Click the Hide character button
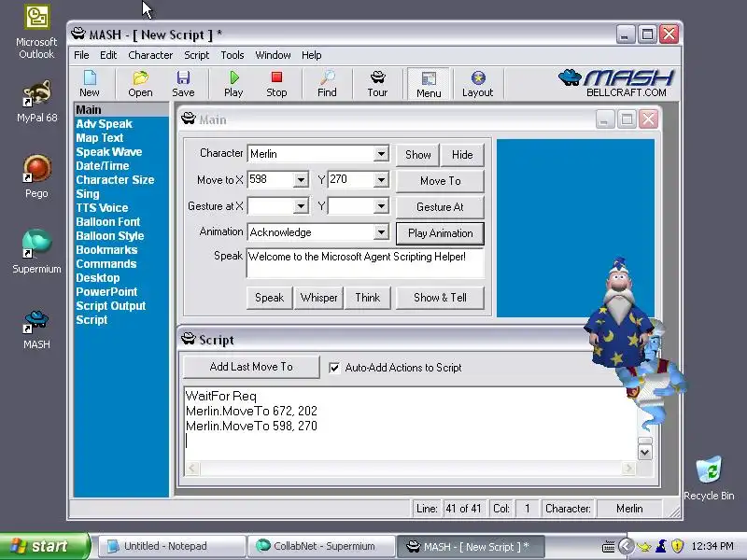The width and height of the screenshot is (747, 560). 462,155
